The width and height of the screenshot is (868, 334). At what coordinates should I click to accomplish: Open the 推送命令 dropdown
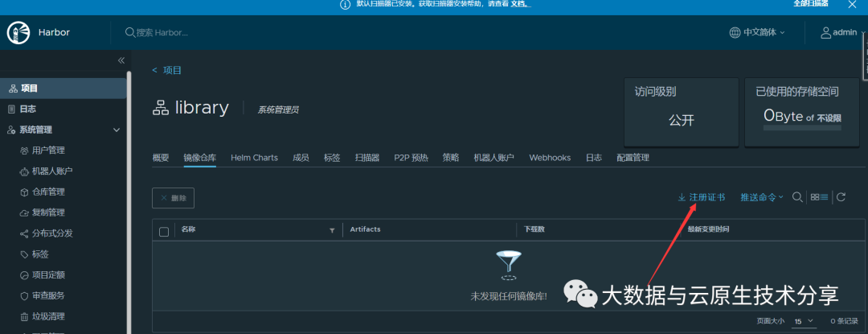click(x=762, y=197)
